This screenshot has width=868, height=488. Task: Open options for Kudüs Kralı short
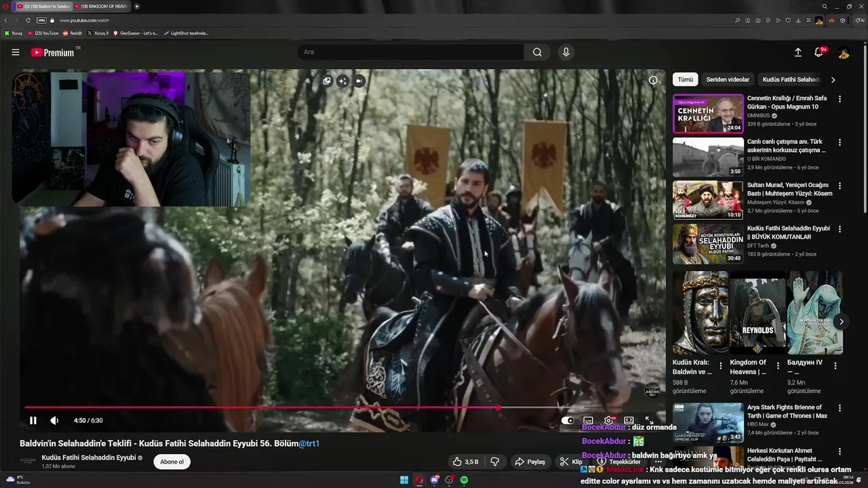tap(721, 366)
